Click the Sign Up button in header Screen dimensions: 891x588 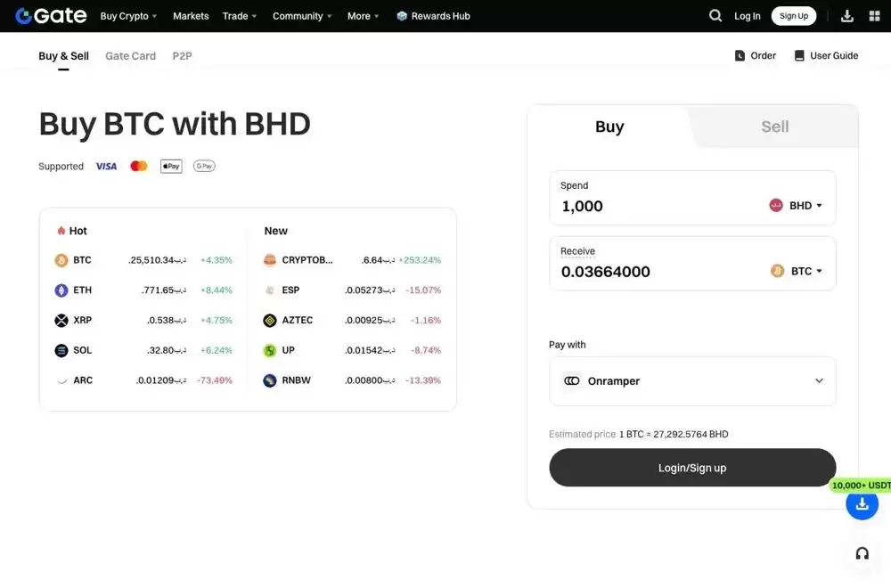pos(793,16)
